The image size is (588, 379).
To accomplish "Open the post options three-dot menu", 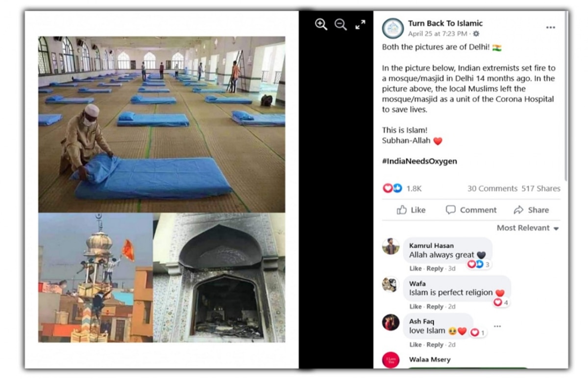I will 550,28.
